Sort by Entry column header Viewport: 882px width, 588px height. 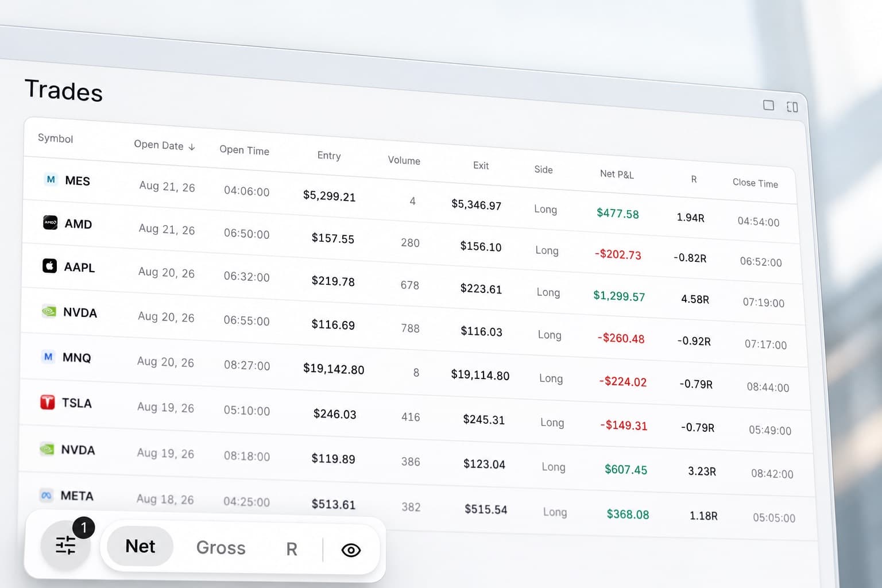[329, 156]
